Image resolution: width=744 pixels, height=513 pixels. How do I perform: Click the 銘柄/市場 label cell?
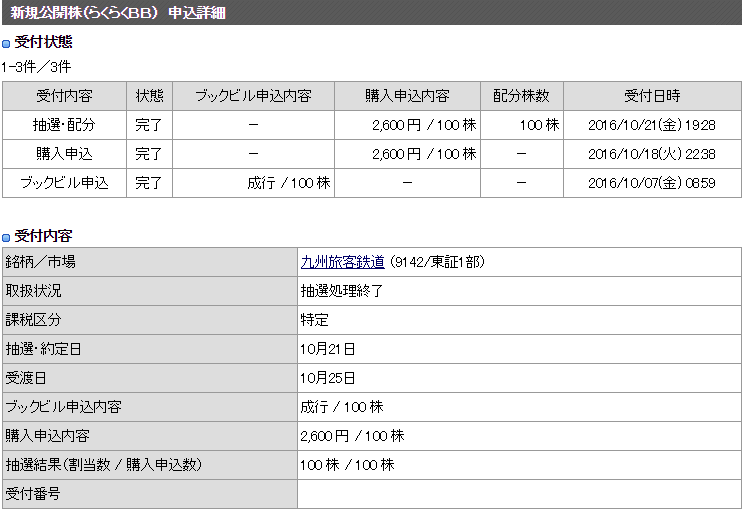coord(150,262)
